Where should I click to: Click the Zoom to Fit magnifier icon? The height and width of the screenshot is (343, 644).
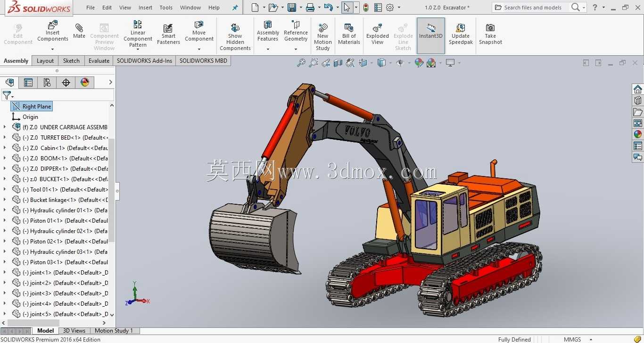[301, 63]
